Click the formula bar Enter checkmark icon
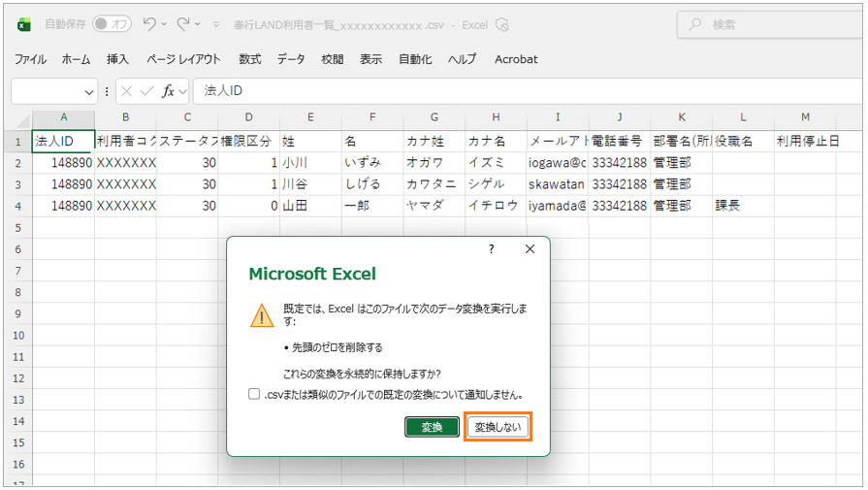868x490 pixels. 146,91
